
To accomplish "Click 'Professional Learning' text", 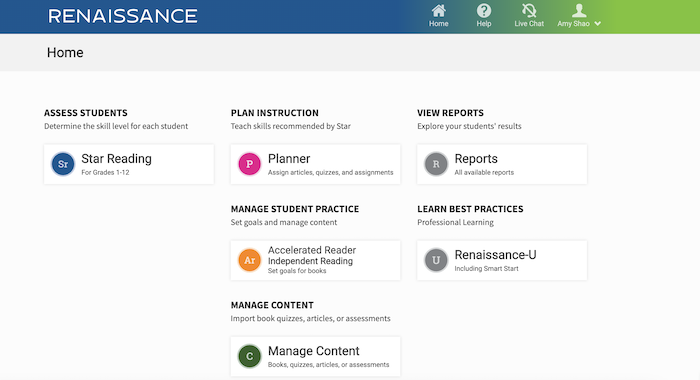I will [x=455, y=222].
